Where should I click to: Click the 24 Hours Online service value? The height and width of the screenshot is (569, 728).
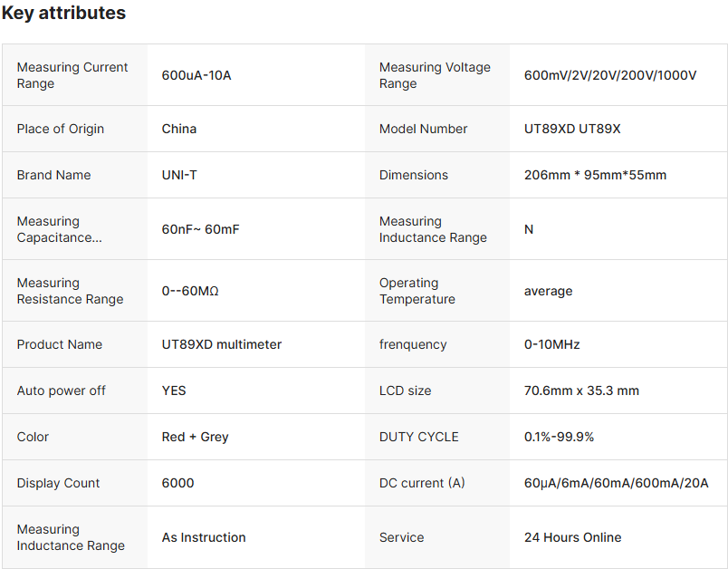[572, 537]
